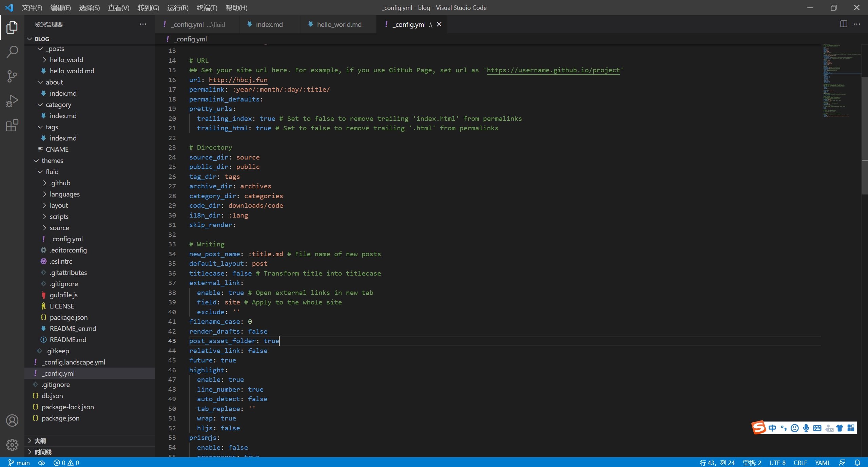868x467 pixels.
Task: Click the CRLF end of line selector
Action: point(800,463)
